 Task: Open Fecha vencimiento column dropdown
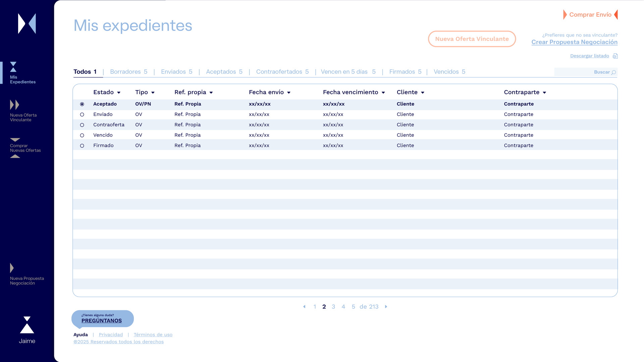pos(383,93)
